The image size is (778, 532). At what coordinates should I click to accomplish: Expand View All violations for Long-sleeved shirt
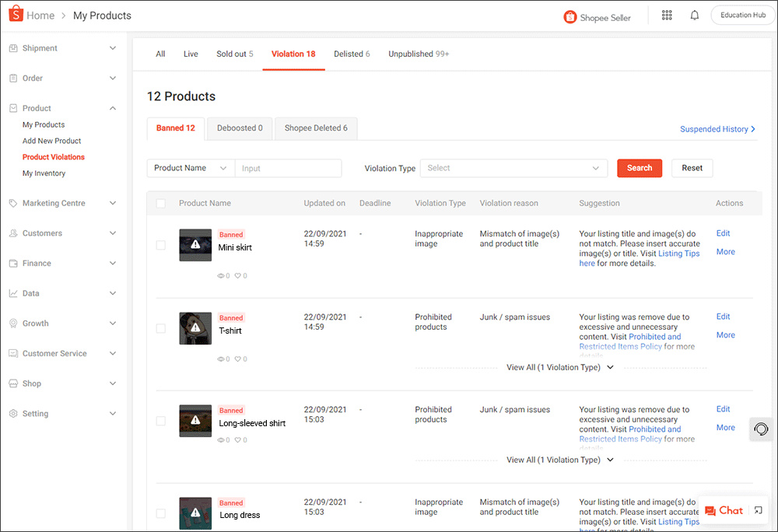click(x=559, y=460)
